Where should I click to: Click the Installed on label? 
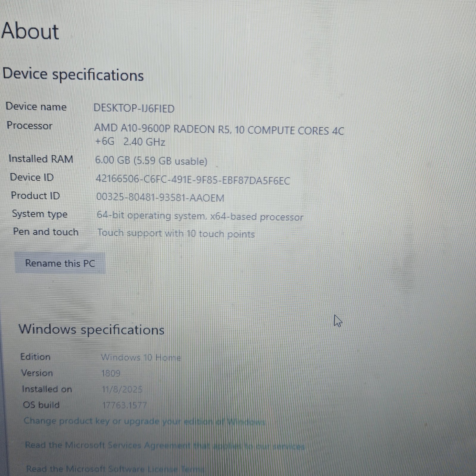pyautogui.click(x=47, y=389)
